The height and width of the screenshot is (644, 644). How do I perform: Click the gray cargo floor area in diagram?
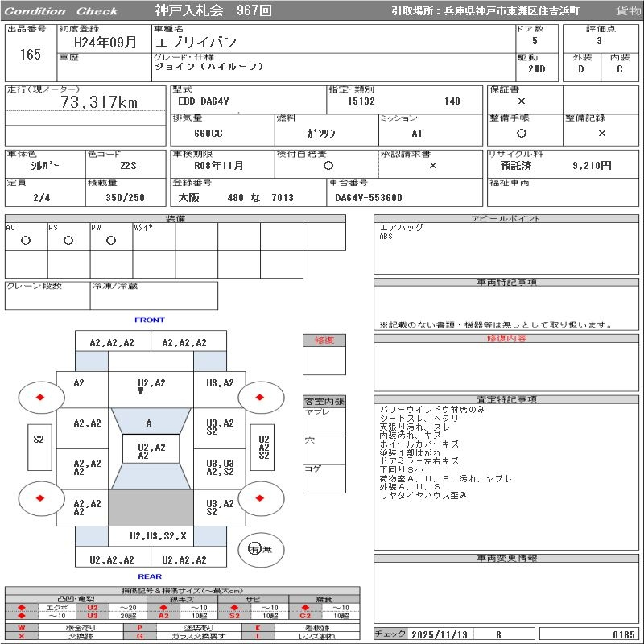coord(151,508)
